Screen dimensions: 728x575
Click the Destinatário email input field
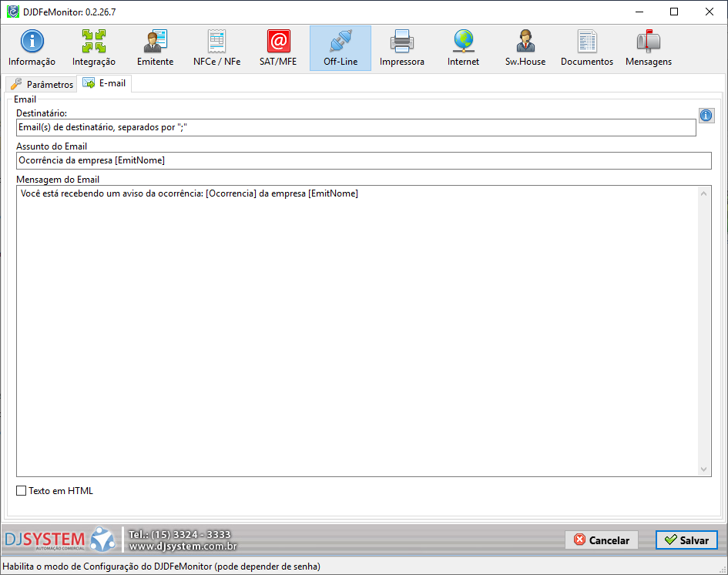coord(355,127)
